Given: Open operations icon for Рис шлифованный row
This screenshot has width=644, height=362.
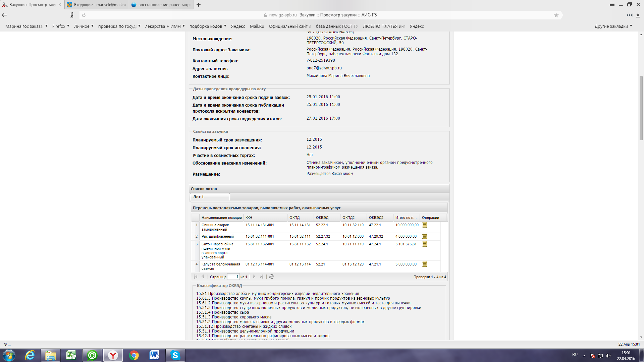Looking at the screenshot, I should (x=424, y=236).
